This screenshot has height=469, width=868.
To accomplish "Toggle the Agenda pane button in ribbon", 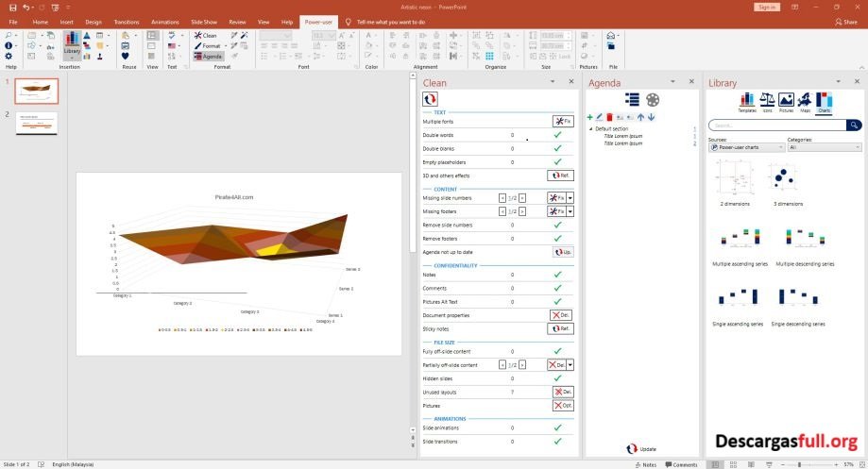I will [x=208, y=57].
